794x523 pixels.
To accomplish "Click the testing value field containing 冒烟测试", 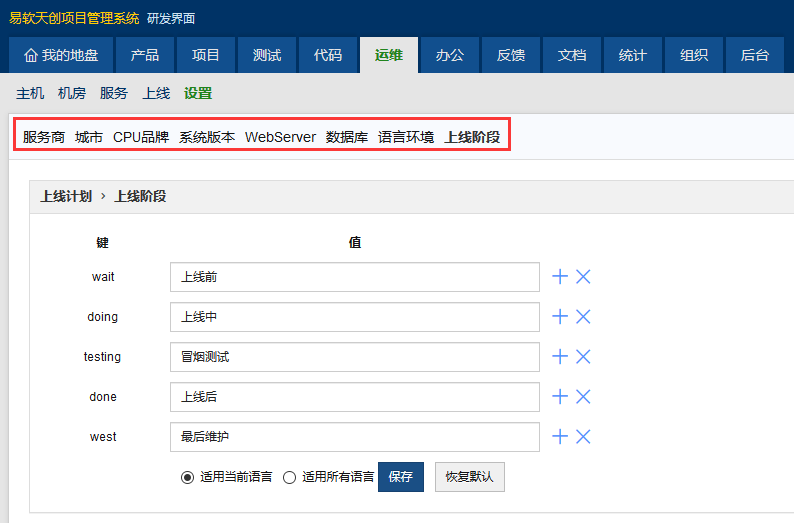I will (354, 357).
